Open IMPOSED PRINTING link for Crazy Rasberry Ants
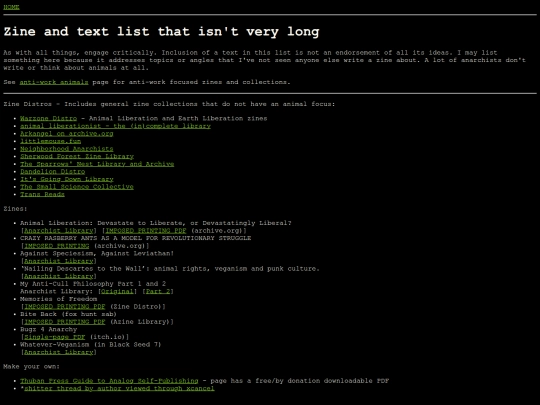The height and width of the screenshot is (405, 540). click(x=56, y=246)
